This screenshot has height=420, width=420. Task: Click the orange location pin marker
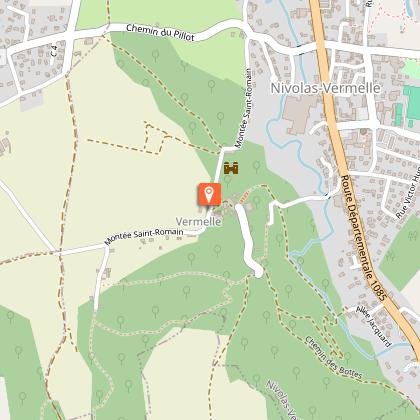point(209,194)
